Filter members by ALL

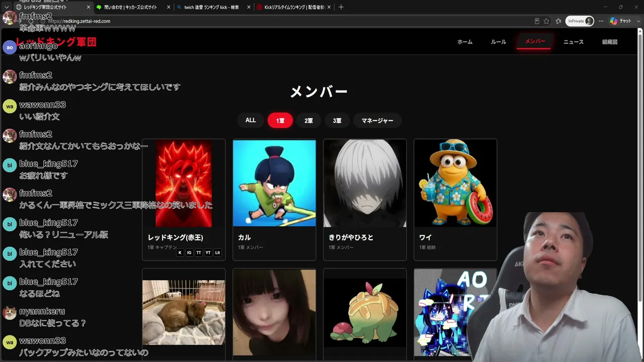point(251,121)
